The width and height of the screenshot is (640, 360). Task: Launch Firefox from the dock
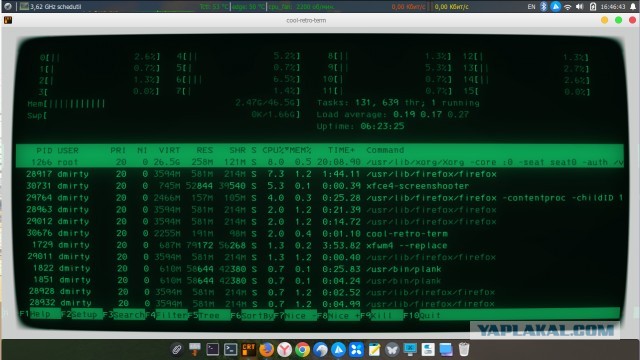[267, 350]
